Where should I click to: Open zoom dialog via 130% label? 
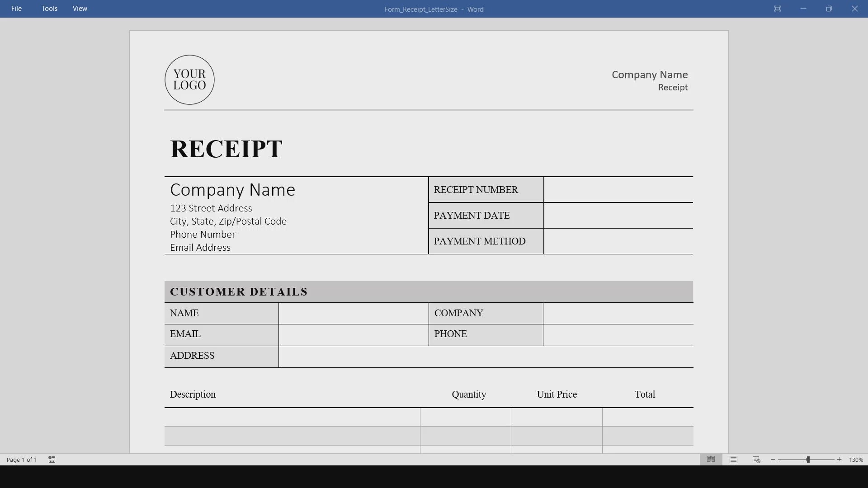tap(855, 460)
